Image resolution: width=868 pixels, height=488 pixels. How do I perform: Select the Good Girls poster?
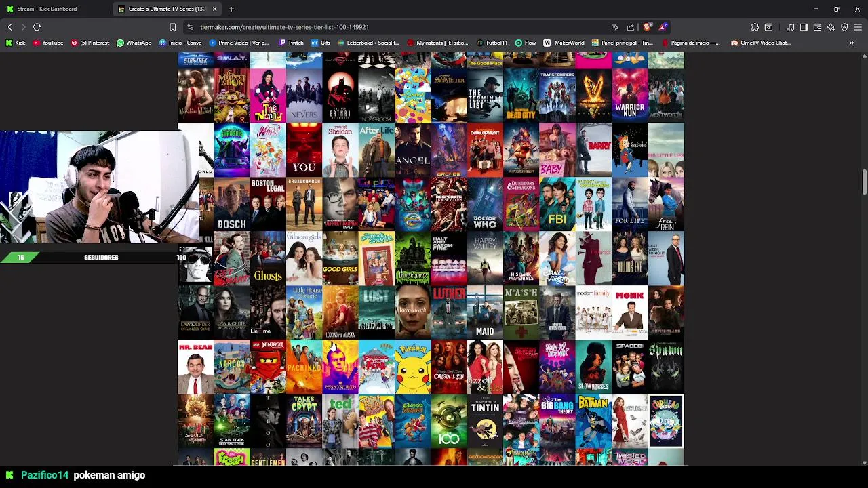click(340, 258)
